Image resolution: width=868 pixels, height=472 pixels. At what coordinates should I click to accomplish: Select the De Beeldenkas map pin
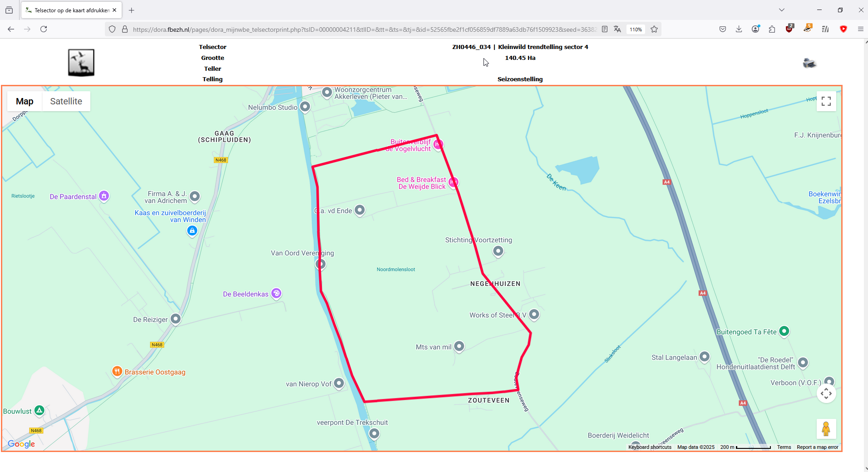(276, 294)
